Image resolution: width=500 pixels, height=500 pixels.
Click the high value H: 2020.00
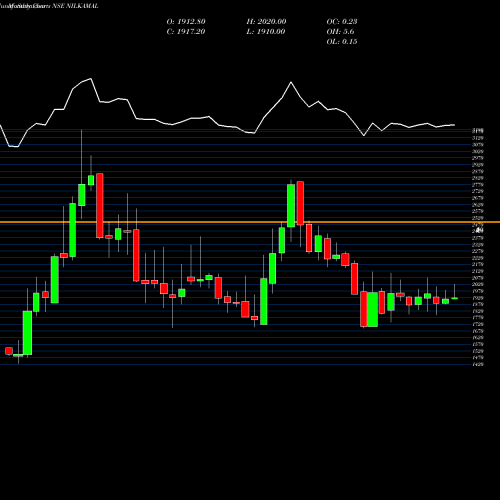click(266, 21)
